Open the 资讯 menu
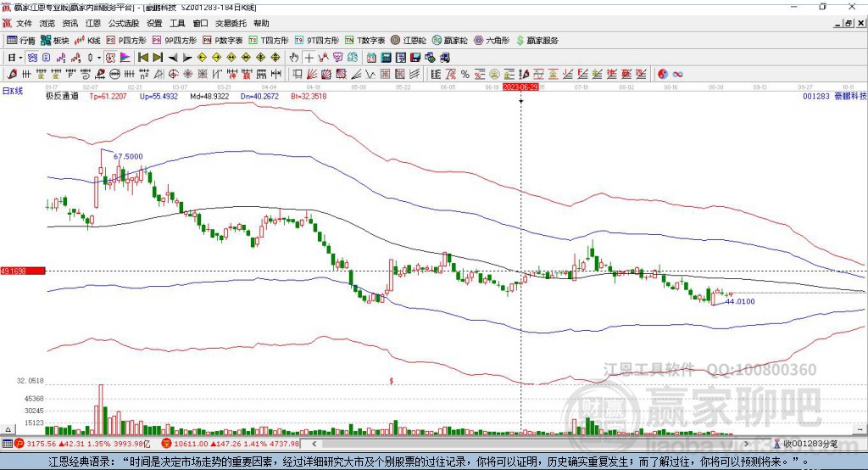Image resolution: width=868 pixels, height=470 pixels. click(x=70, y=23)
